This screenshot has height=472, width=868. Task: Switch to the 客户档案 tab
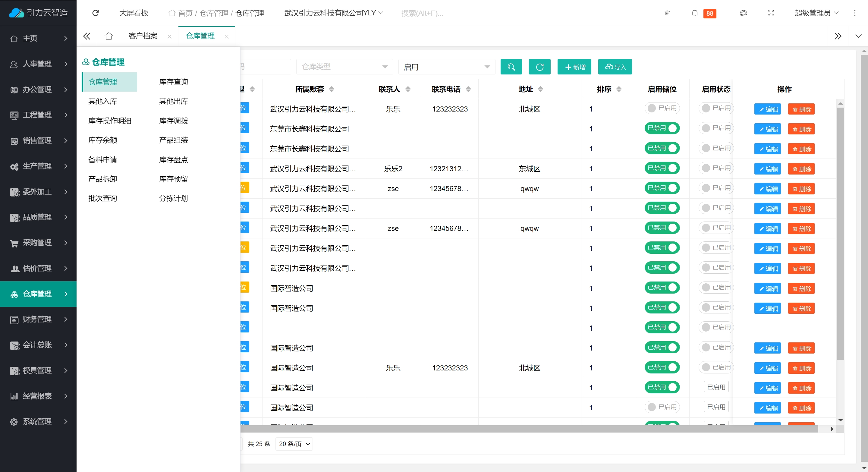click(143, 36)
